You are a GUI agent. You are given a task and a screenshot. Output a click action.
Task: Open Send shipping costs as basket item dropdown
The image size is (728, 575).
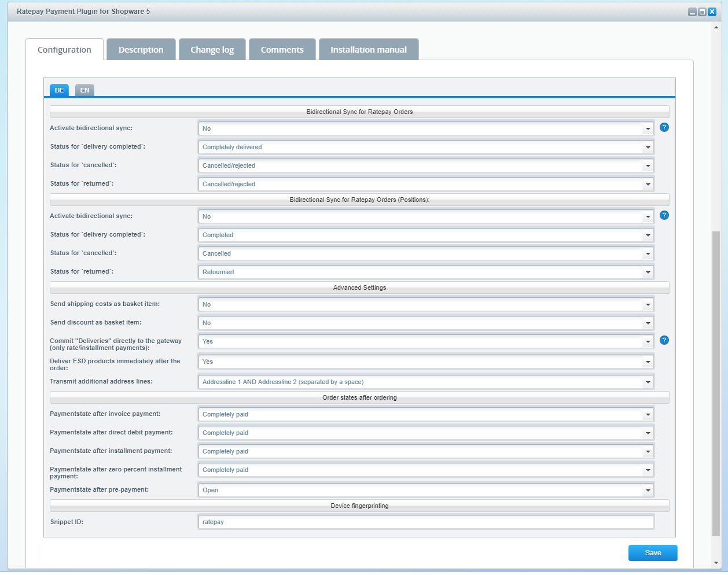648,305
